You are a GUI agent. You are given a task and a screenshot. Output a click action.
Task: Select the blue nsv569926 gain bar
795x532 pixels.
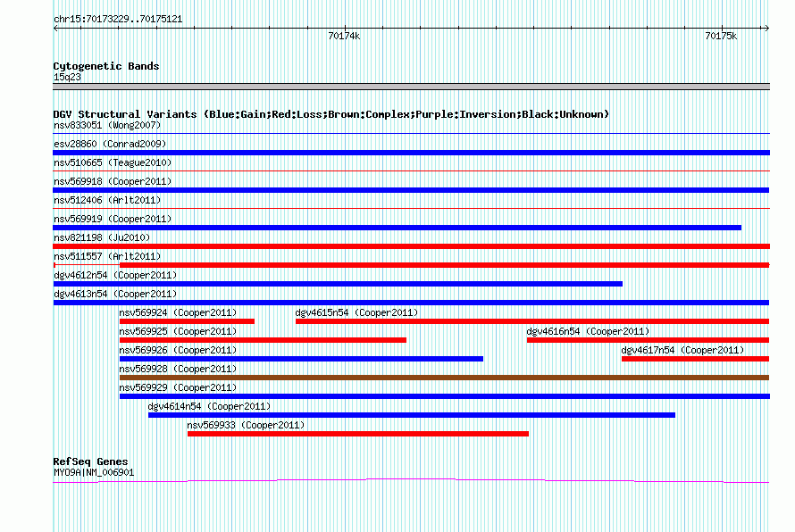coord(301,359)
